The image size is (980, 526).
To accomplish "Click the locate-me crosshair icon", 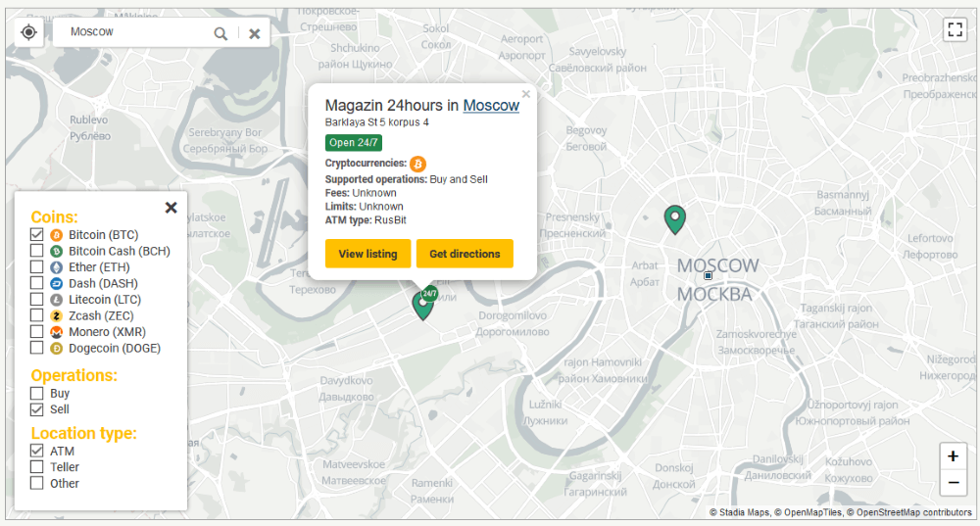I will (28, 32).
